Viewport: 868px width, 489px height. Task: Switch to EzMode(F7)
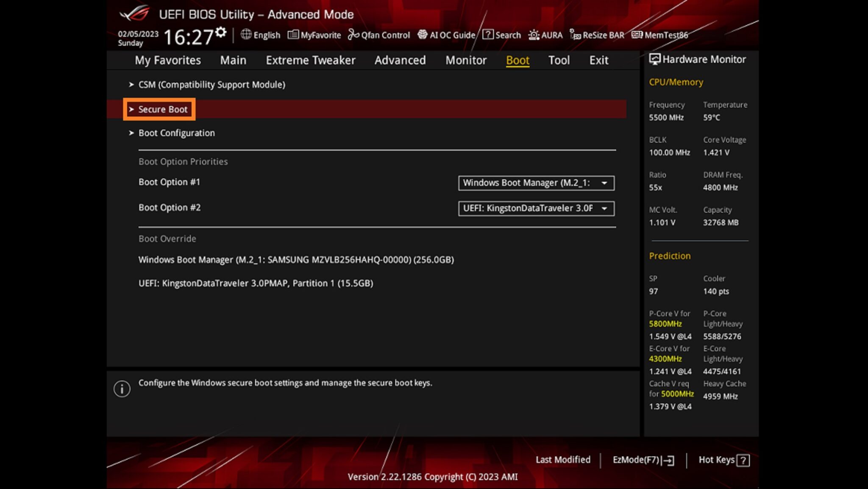tap(643, 460)
